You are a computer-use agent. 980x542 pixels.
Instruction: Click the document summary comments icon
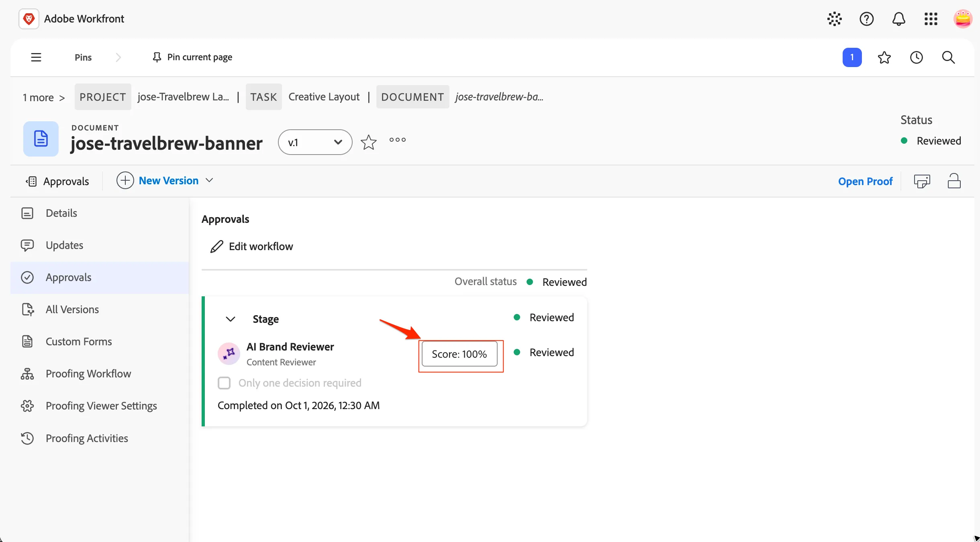tap(922, 181)
